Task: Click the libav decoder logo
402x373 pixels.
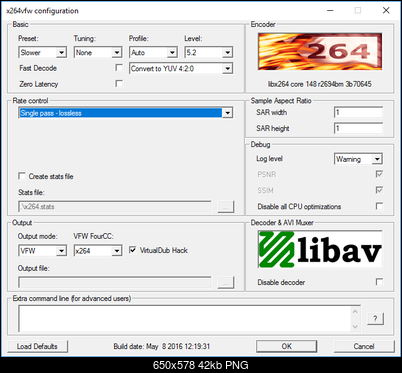Action: click(320, 249)
